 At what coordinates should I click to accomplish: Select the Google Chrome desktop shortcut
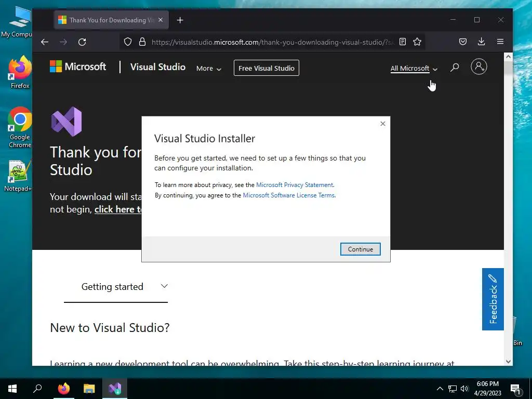(x=20, y=127)
